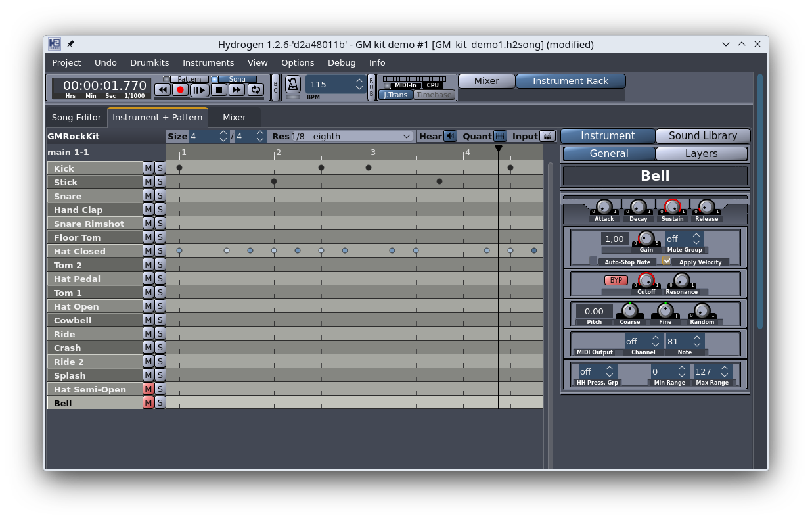812x522 pixels.
Task: Open the Drumkits menu
Action: (150, 62)
